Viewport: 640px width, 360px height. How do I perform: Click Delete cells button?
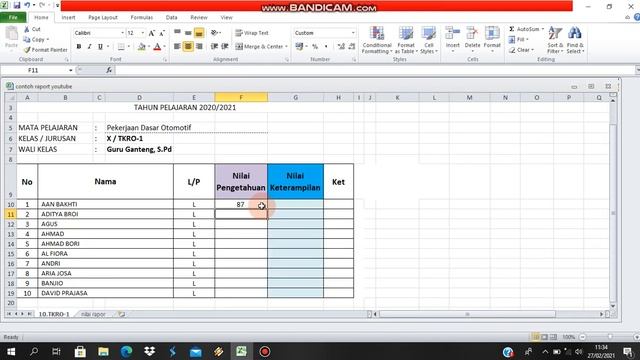pyautogui.click(x=472, y=39)
